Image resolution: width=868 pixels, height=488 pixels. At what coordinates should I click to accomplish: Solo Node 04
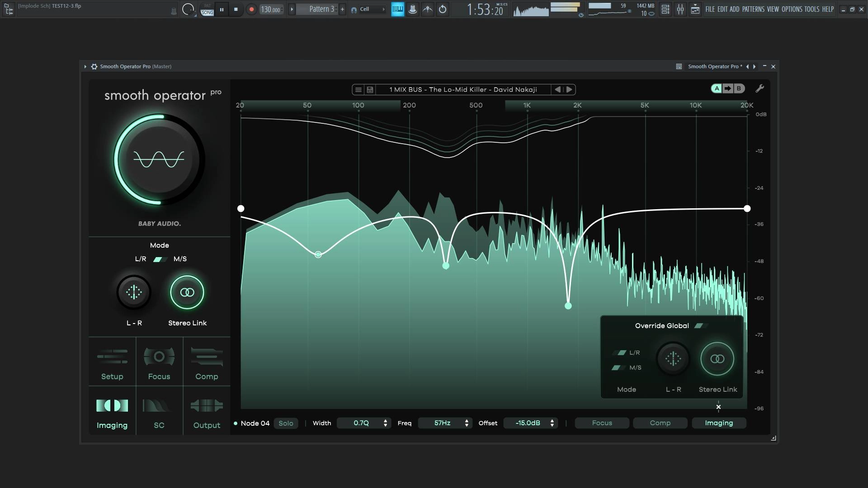tap(286, 423)
